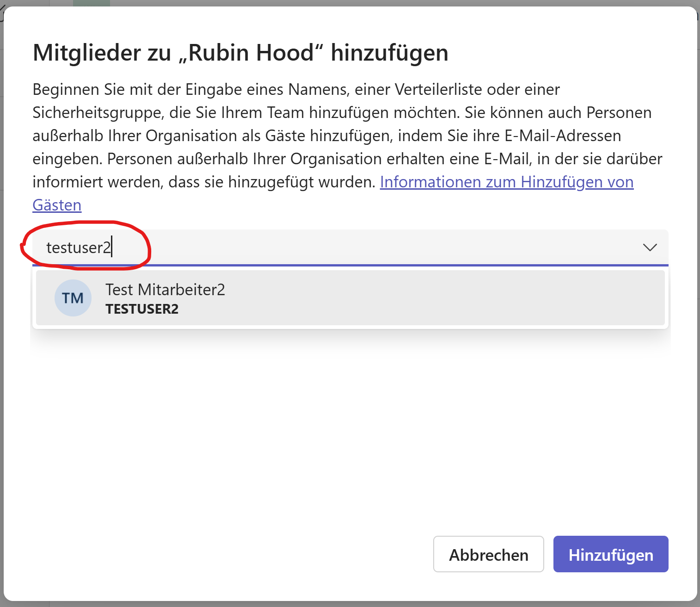700x607 pixels.
Task: Click the underlined Gästen link text
Action: tap(57, 205)
